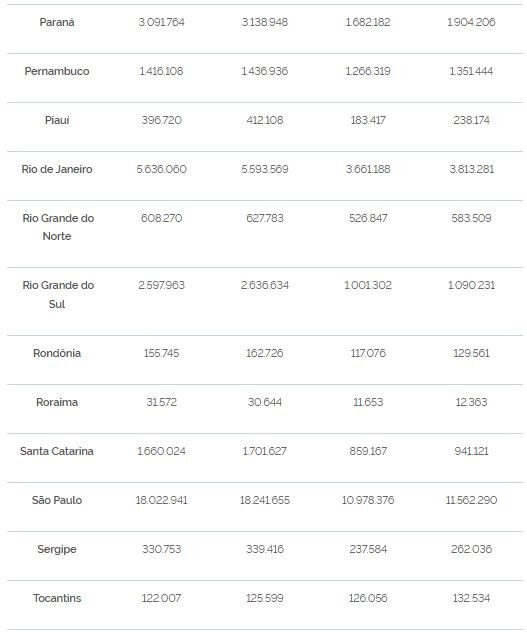
Task: Click the value 1.904.206 in Paraná row
Action: [x=471, y=22]
